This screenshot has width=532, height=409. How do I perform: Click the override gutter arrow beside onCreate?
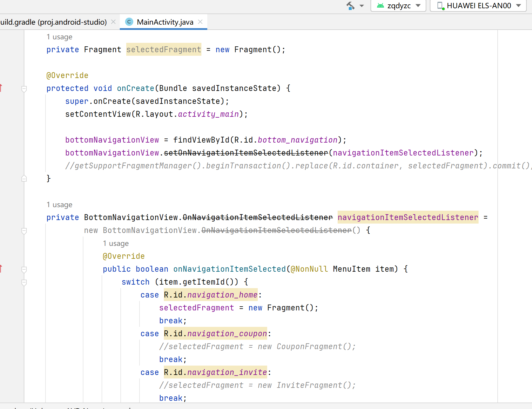[x=1, y=88]
